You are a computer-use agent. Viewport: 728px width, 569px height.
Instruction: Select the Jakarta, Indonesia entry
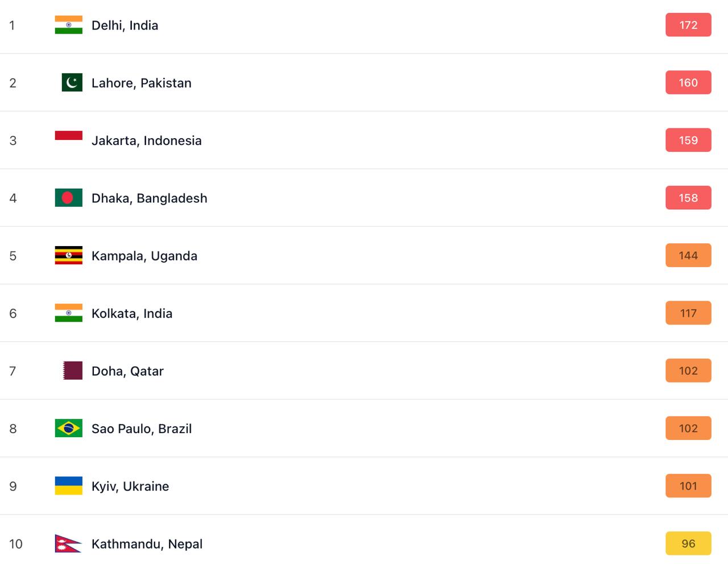click(x=146, y=141)
